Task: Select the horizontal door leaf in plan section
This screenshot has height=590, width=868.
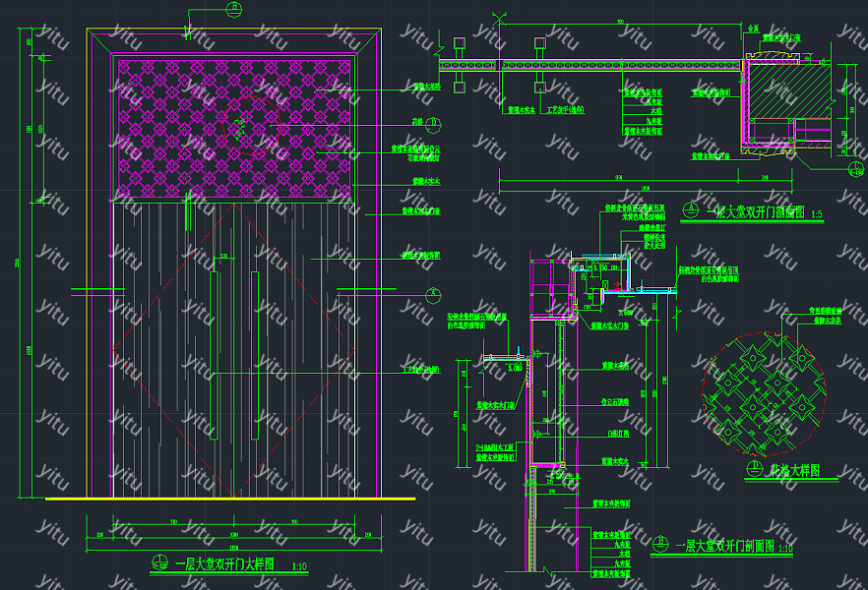Action: tap(590, 66)
